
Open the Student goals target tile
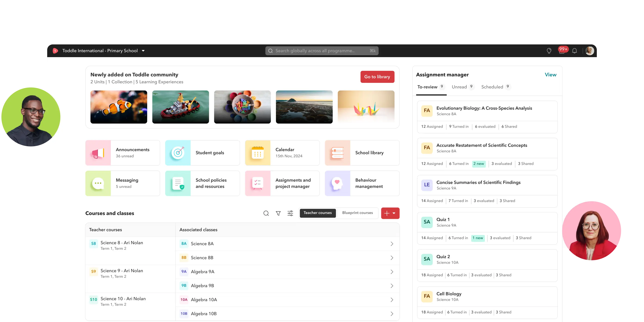click(x=202, y=153)
